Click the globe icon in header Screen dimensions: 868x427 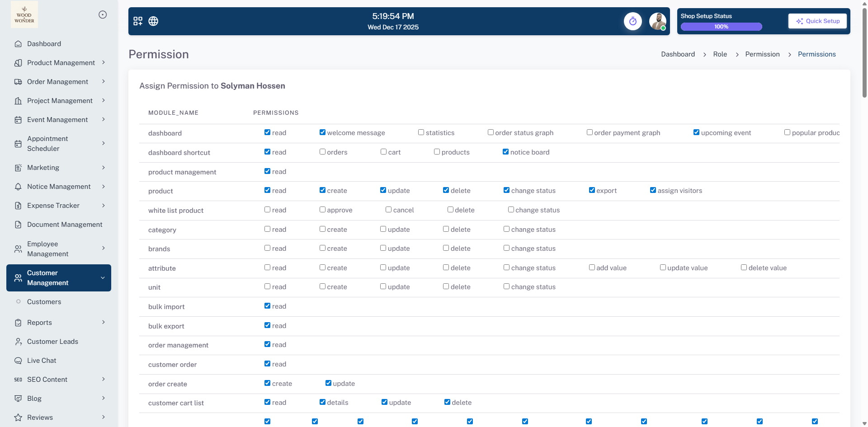coord(153,21)
